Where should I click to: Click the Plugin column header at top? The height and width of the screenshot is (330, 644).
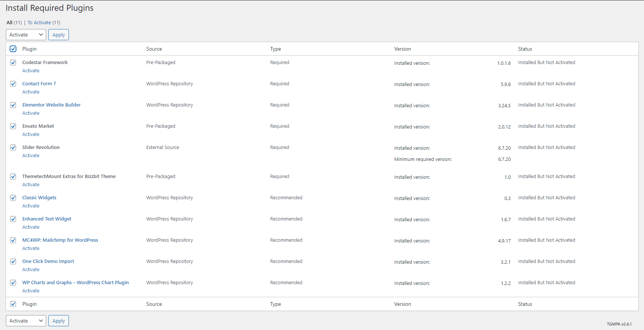(x=29, y=49)
